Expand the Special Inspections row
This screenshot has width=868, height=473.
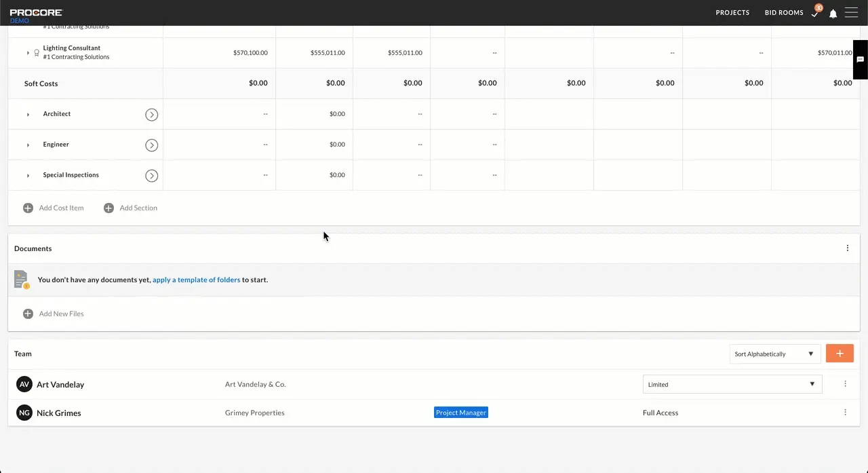[x=28, y=176]
